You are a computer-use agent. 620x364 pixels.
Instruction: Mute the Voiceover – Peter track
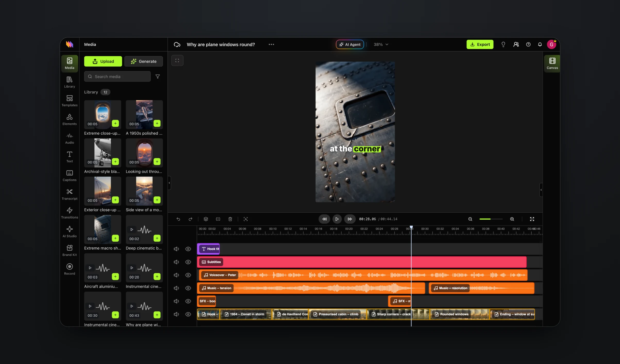(x=176, y=275)
